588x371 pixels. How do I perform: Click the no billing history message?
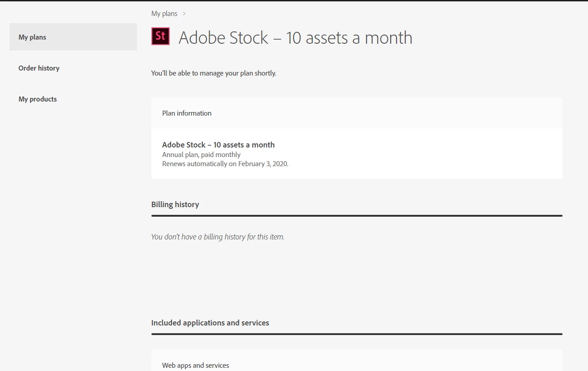tap(217, 237)
